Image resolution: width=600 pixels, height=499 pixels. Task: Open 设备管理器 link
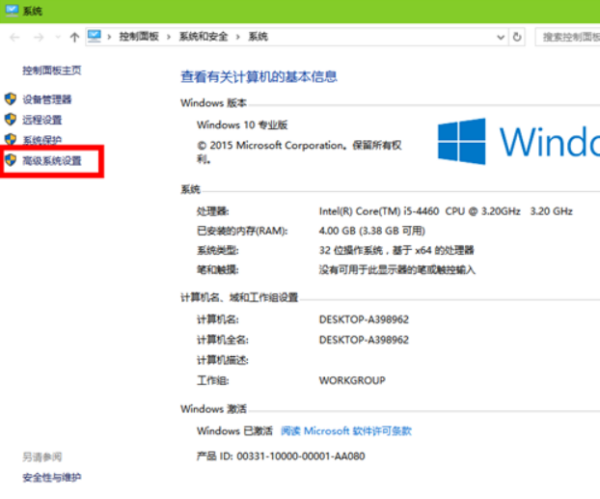pyautogui.click(x=47, y=99)
